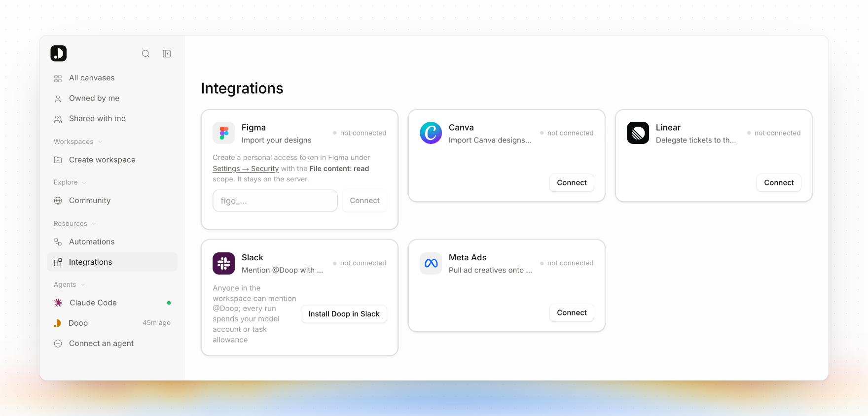The image size is (868, 416).
Task: Click the Doop app logo
Action: tap(58, 53)
